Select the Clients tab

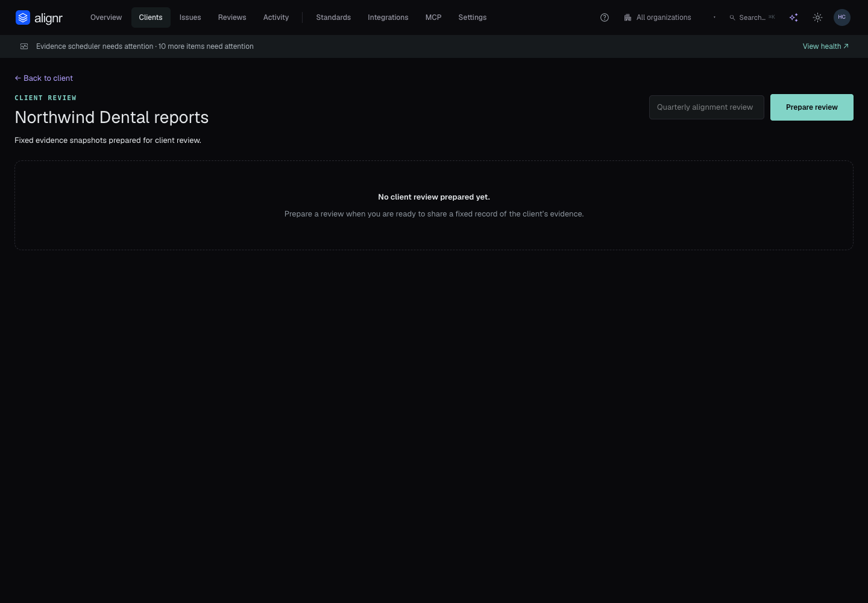(x=151, y=17)
